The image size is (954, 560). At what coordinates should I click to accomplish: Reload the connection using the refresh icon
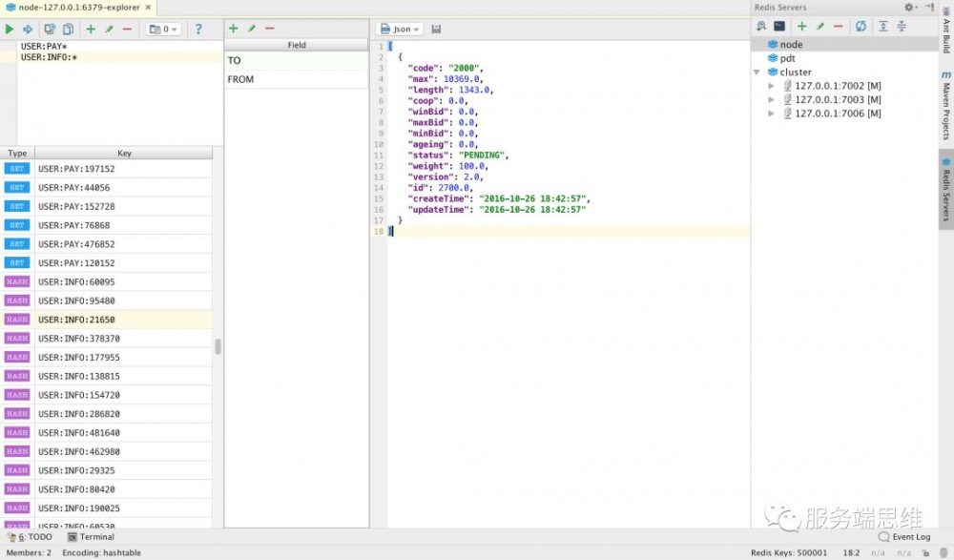[x=861, y=26]
